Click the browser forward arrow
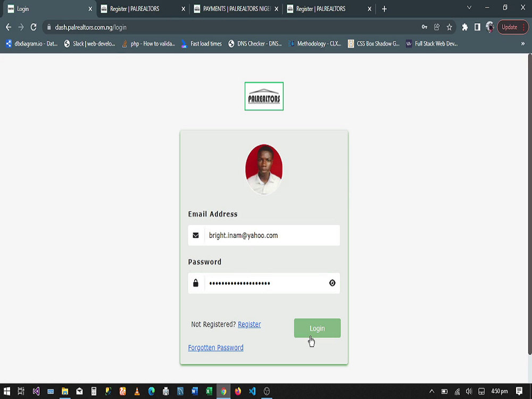This screenshot has height=399, width=532. pyautogui.click(x=21, y=27)
